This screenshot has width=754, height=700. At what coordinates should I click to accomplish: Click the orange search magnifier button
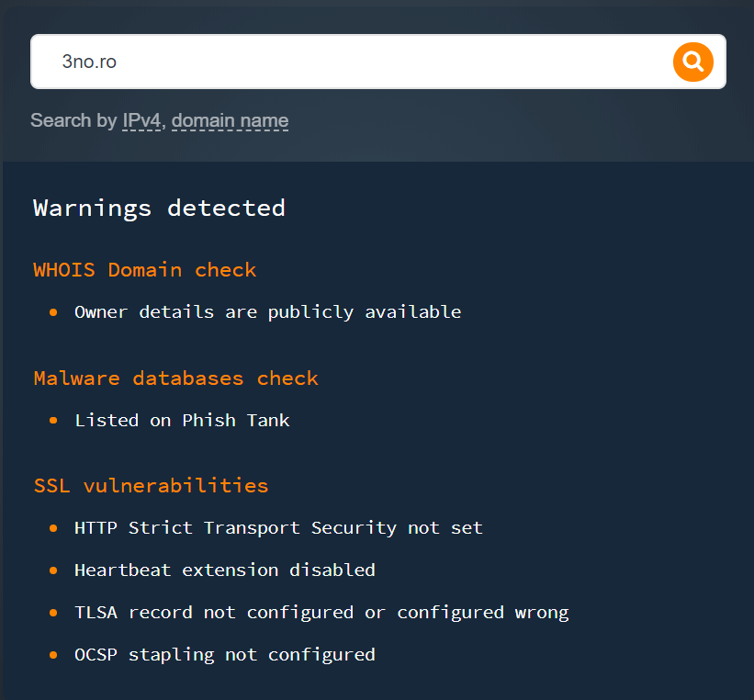tap(693, 62)
